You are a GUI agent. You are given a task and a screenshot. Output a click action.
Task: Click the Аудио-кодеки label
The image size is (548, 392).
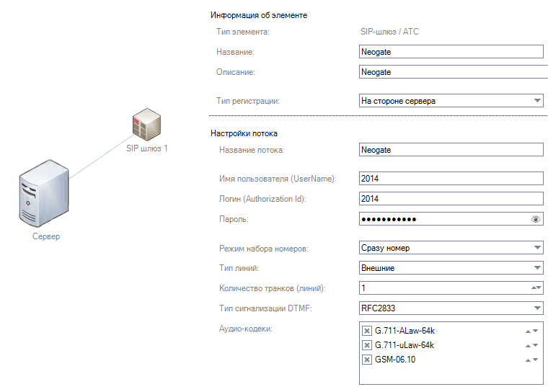click(246, 329)
